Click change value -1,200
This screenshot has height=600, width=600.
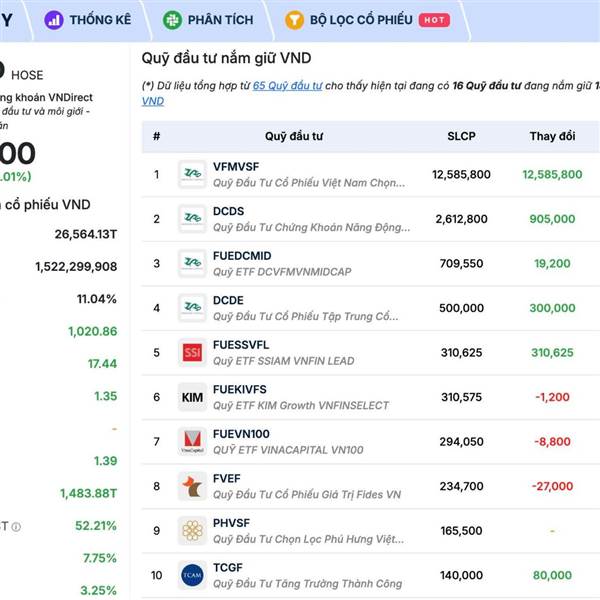pos(552,397)
